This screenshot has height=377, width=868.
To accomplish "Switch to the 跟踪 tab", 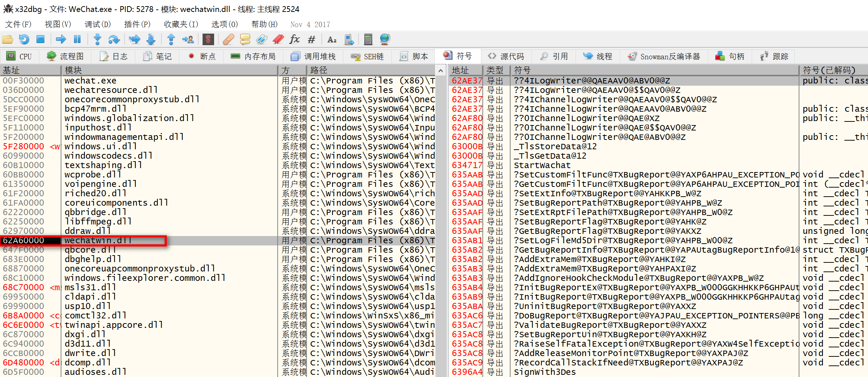I will [774, 56].
